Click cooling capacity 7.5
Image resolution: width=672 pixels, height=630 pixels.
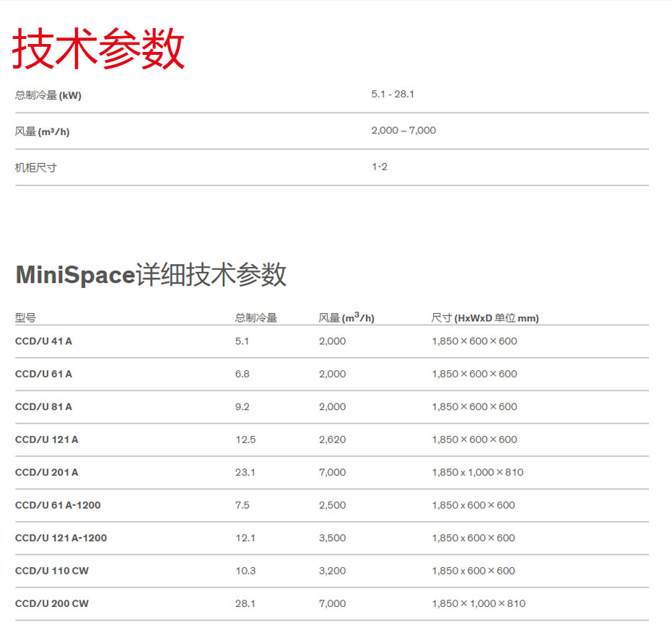[x=242, y=505]
